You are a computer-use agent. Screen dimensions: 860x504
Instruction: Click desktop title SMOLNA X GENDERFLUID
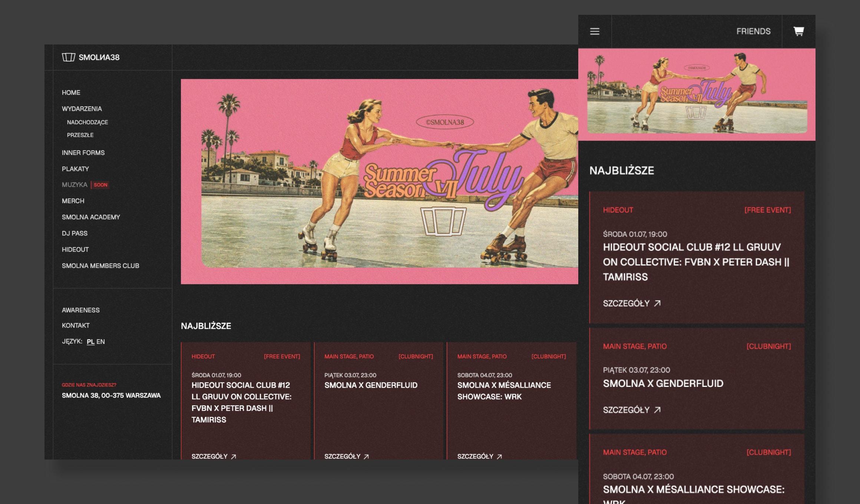371,385
